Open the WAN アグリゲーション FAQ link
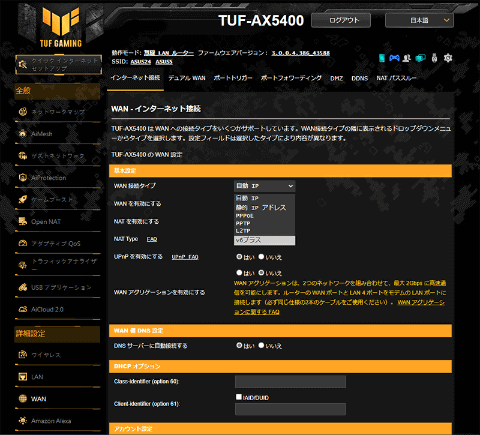This screenshot has height=435, width=480. tap(339, 307)
